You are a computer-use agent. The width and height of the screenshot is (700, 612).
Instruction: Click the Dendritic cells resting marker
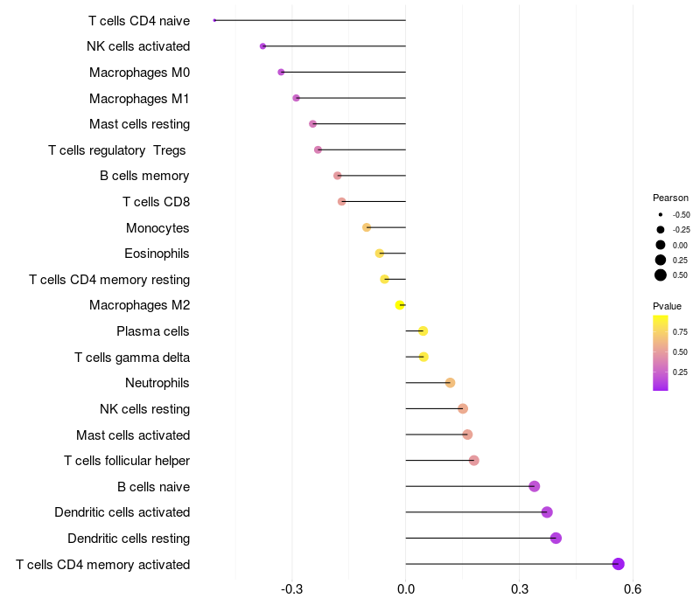coord(556,538)
